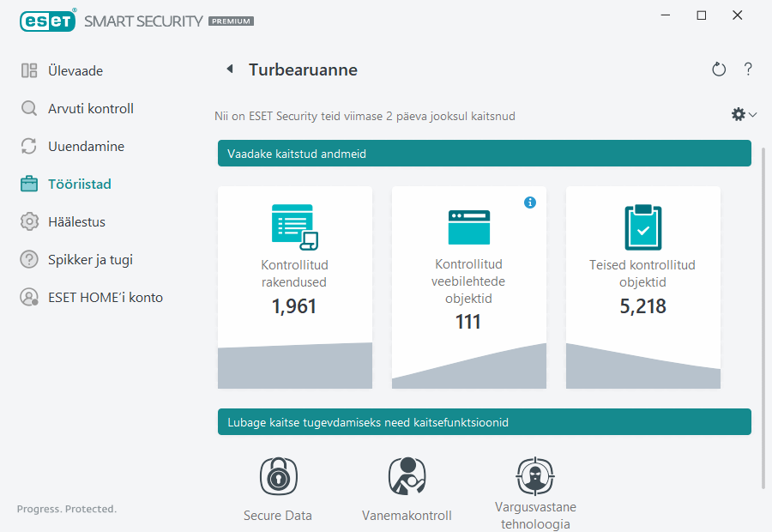Click the Progress. Protected status text

pos(66,508)
